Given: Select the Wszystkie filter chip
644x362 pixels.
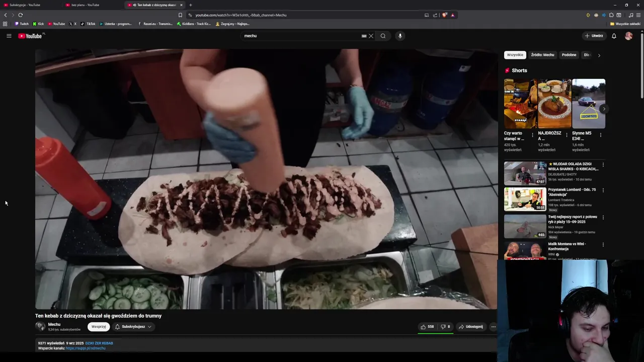Looking at the screenshot, I should [x=515, y=55].
